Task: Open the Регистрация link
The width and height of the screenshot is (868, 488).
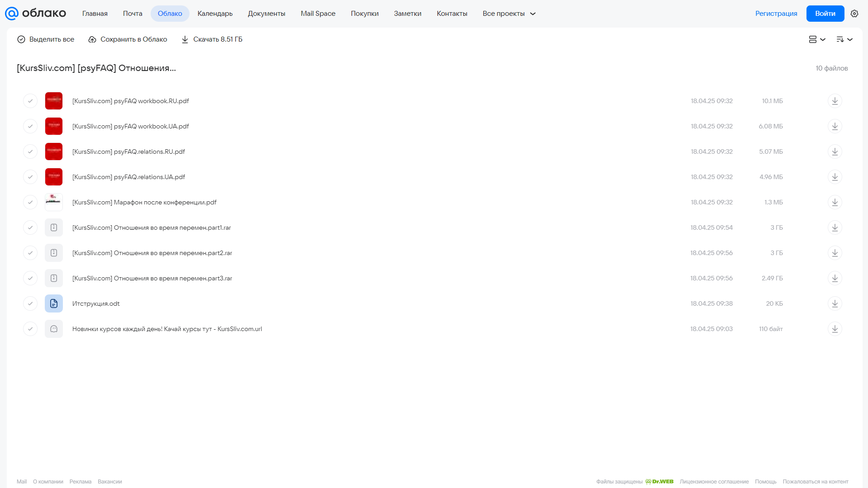Action: click(776, 14)
